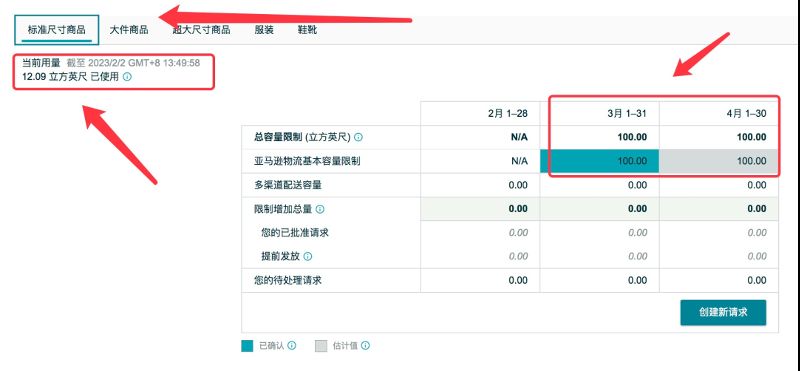Click the 您的待处理请求 row label
This screenshot has height=371, width=800.
(x=288, y=281)
